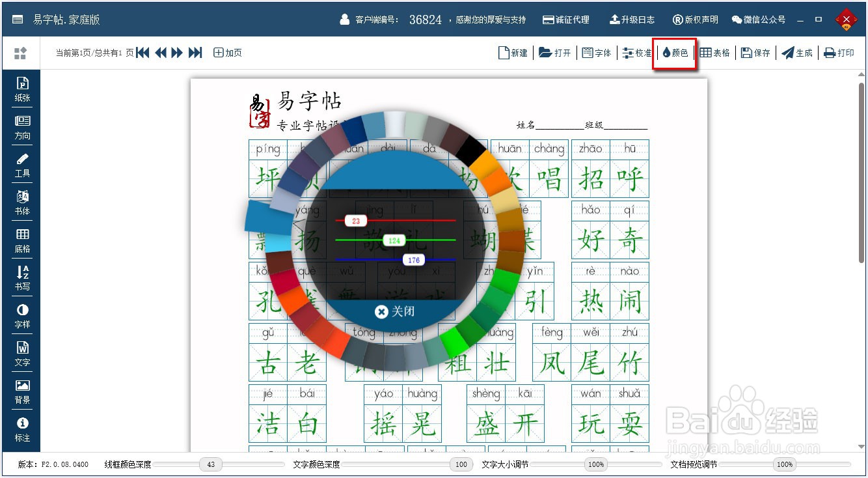
Task: Click the character 洁 in grid
Action: click(267, 423)
